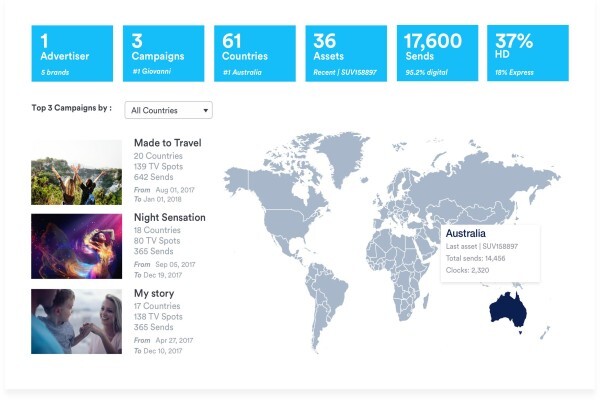Click the Made to Travel title

[x=168, y=143]
